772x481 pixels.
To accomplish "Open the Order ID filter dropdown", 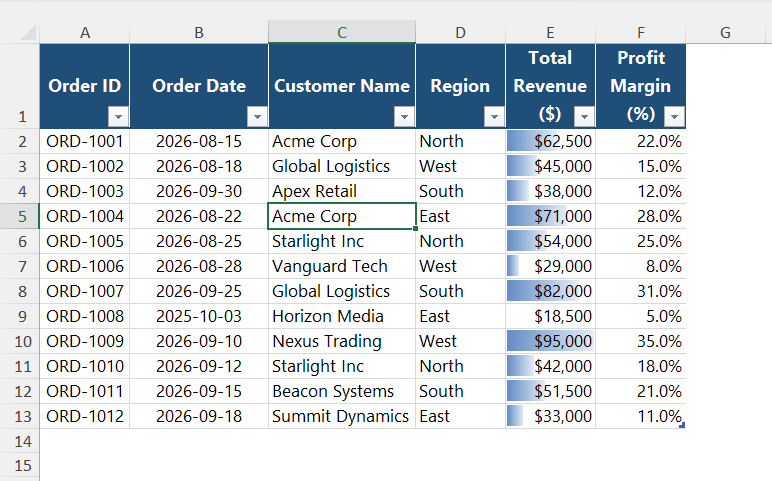I will click(x=118, y=117).
